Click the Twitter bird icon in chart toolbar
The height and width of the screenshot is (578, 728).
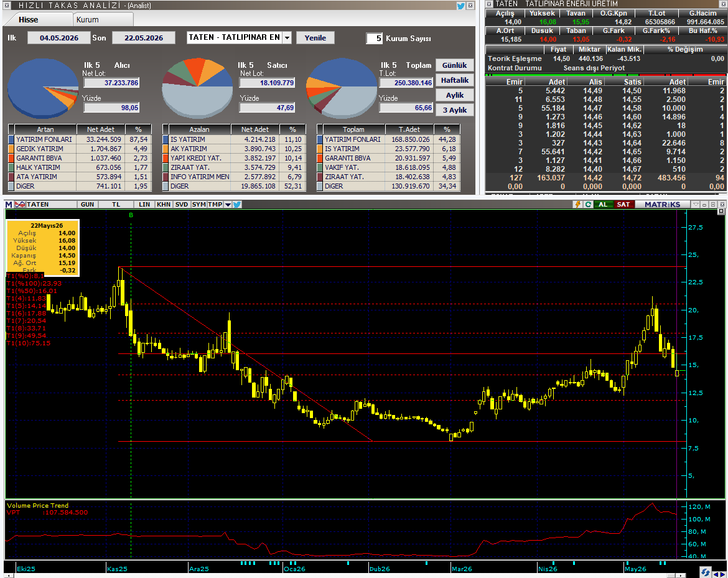tap(237, 205)
